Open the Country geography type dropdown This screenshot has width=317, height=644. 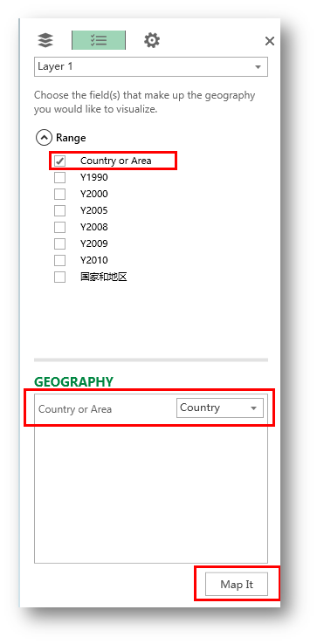219,408
